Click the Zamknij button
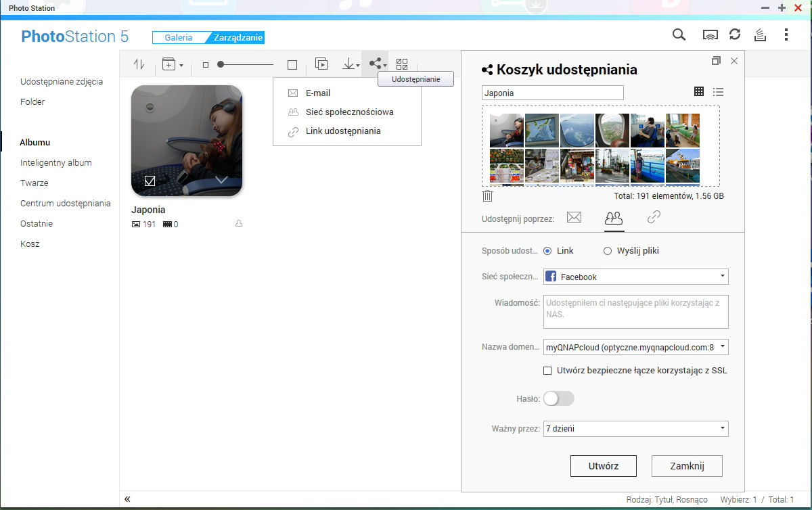Viewport: 812px width, 510px height. point(687,466)
